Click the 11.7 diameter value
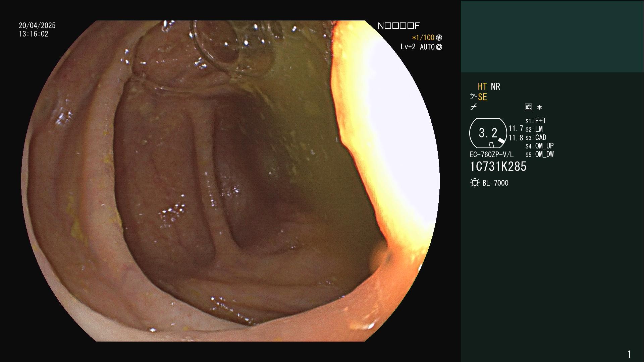The width and height of the screenshot is (644, 362). (x=516, y=128)
